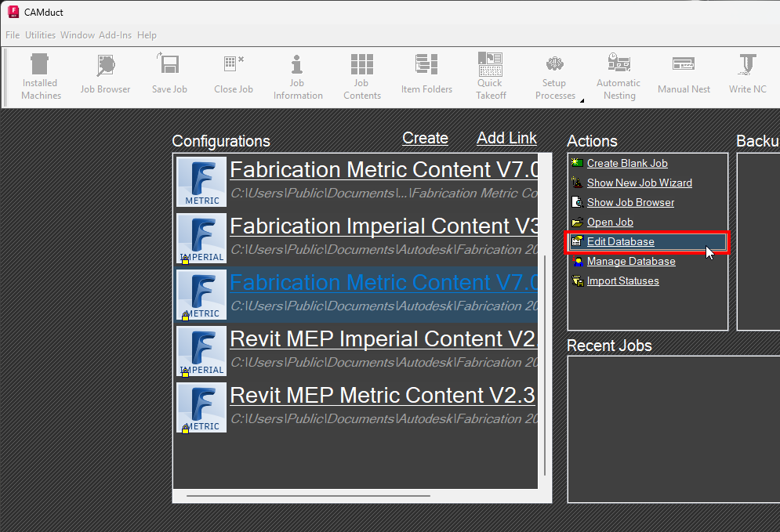Click Write NC
Viewport: 780px width, 532px height.
point(746,74)
